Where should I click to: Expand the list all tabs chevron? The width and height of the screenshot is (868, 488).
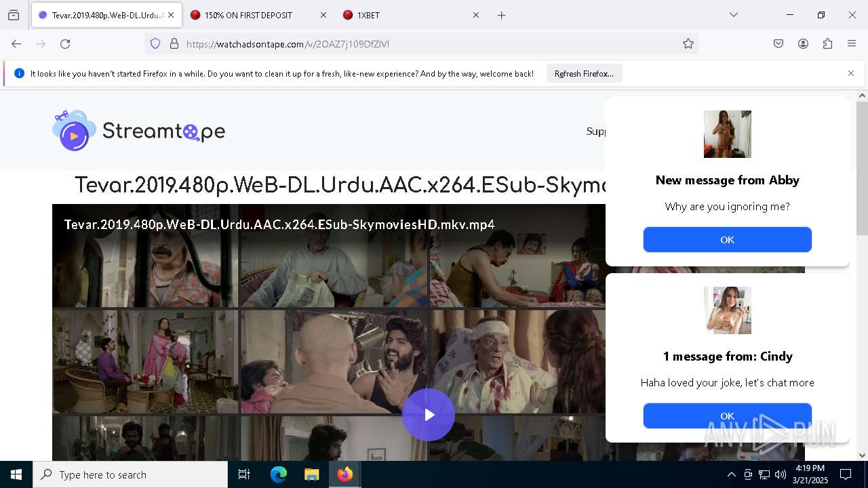[733, 15]
